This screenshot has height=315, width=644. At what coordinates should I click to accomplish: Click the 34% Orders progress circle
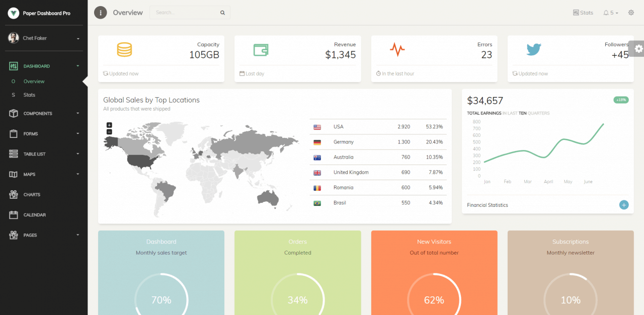tap(298, 300)
